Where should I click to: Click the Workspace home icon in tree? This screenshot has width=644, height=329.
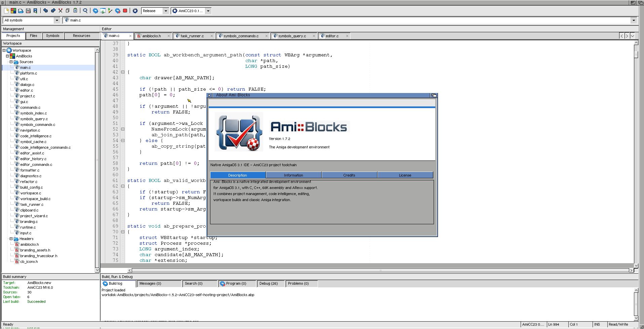coord(9,50)
